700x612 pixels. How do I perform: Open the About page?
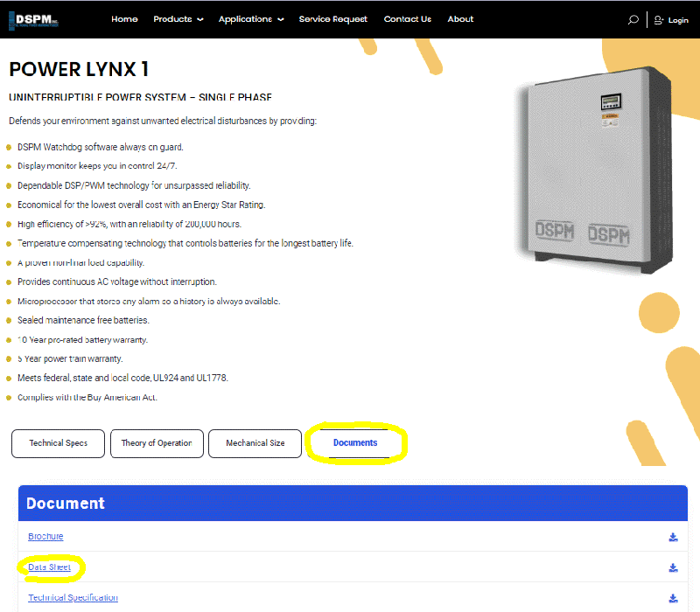(x=460, y=19)
